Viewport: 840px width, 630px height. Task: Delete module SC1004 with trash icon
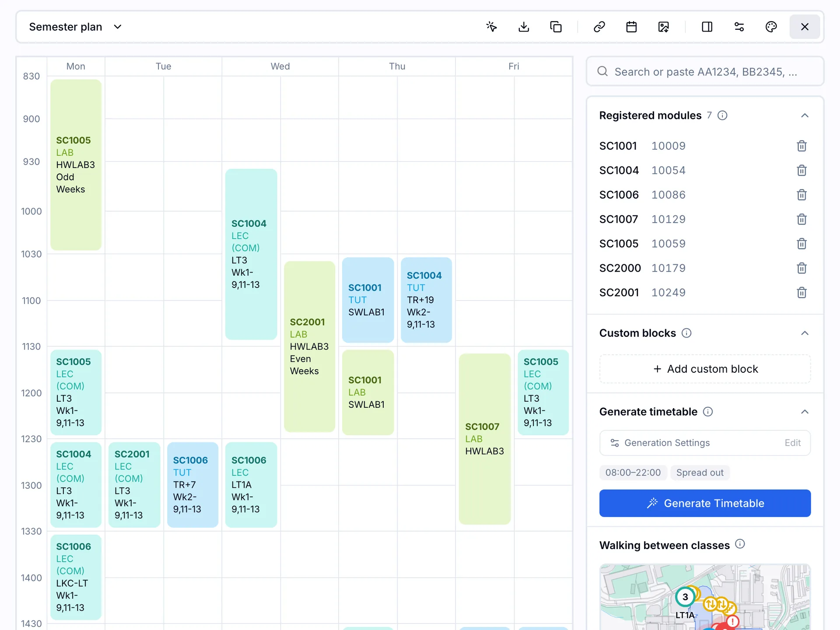click(x=801, y=170)
